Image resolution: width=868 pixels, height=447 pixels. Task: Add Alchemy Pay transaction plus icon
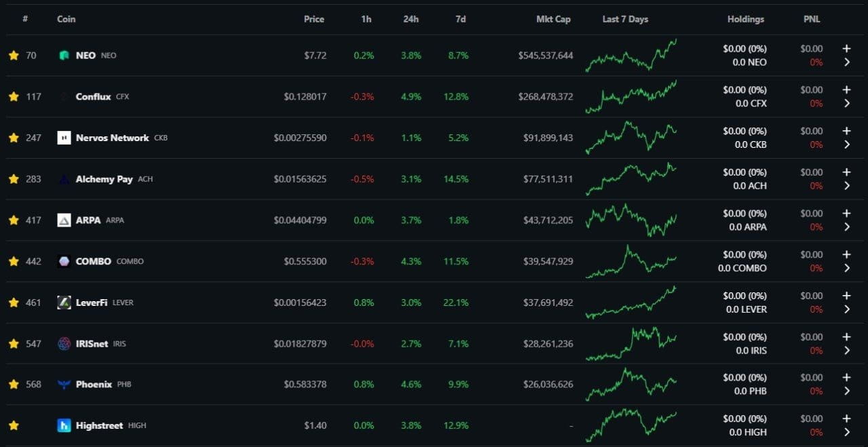[846, 172]
